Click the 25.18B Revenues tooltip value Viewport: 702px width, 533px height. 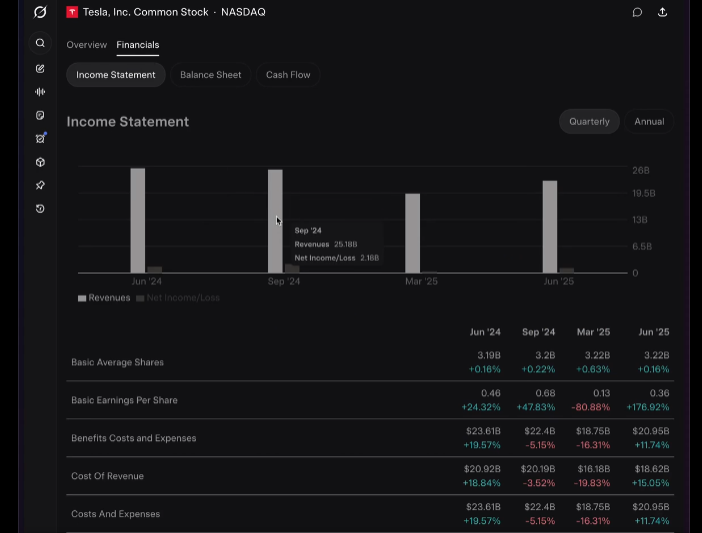(346, 244)
